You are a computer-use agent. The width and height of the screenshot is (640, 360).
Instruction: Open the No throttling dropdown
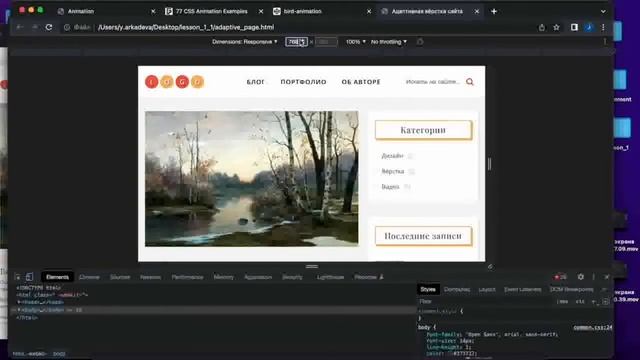pos(389,42)
